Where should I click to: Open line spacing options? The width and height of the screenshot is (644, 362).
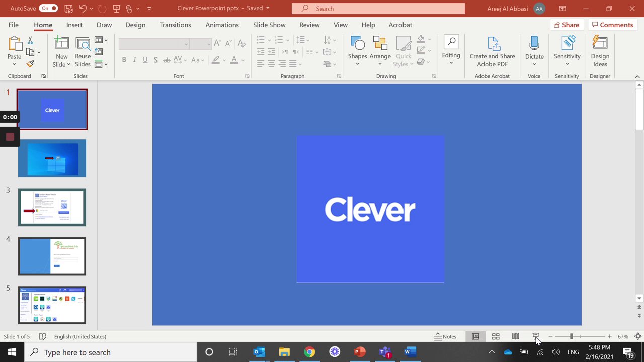[x=303, y=40]
